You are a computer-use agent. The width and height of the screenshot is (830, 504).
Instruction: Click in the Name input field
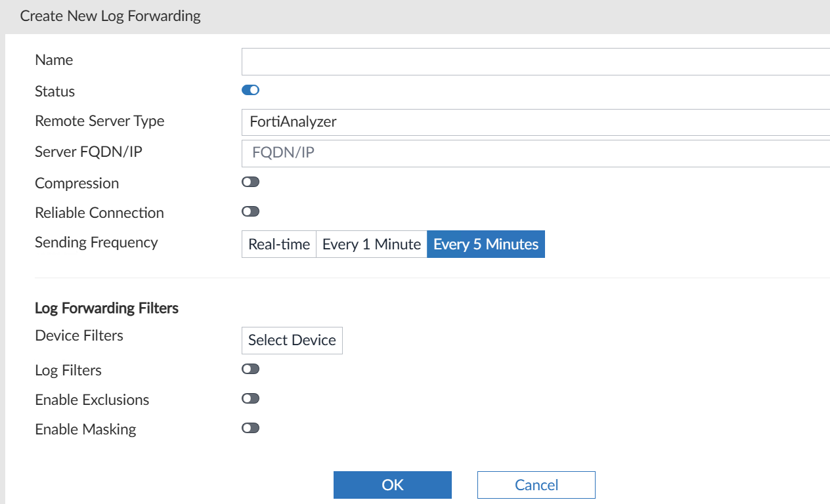(x=460, y=61)
